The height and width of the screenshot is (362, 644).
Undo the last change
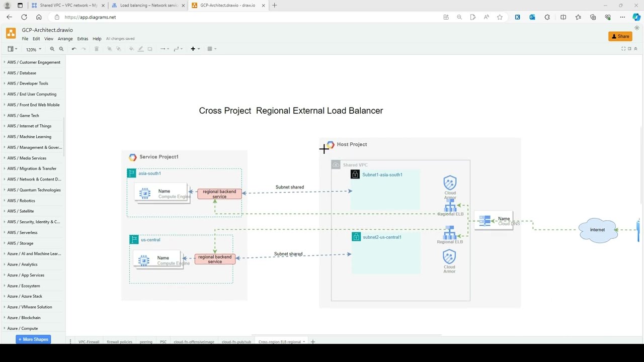(x=74, y=49)
